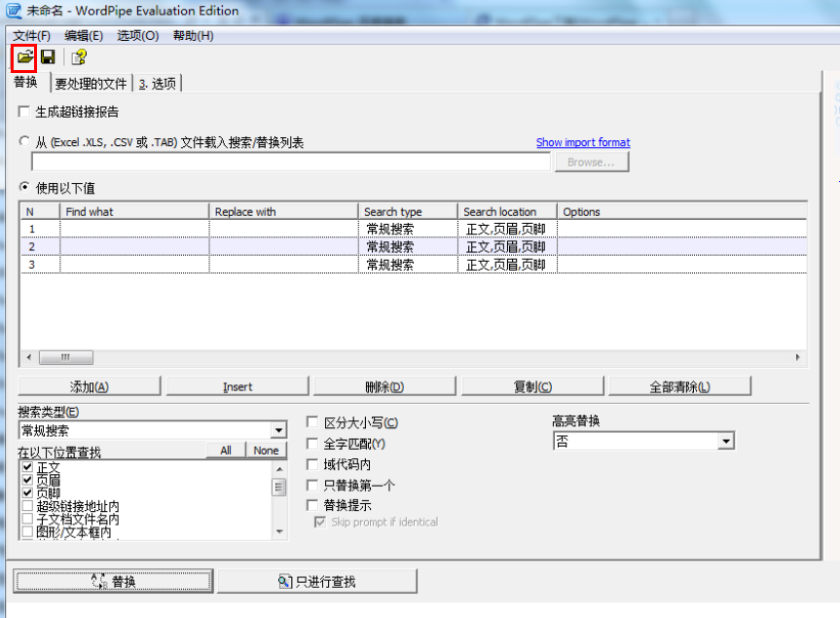The image size is (840, 618).
Task: Open file using the folder toolbar icon
Action: point(24,56)
